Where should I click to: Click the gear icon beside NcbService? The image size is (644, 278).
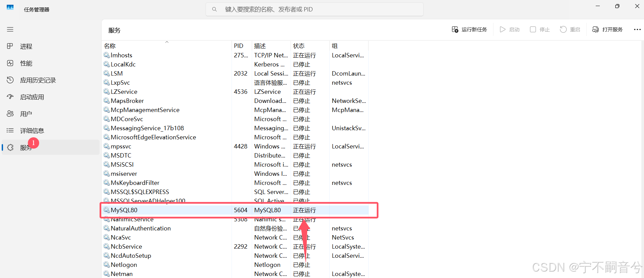[107, 246]
